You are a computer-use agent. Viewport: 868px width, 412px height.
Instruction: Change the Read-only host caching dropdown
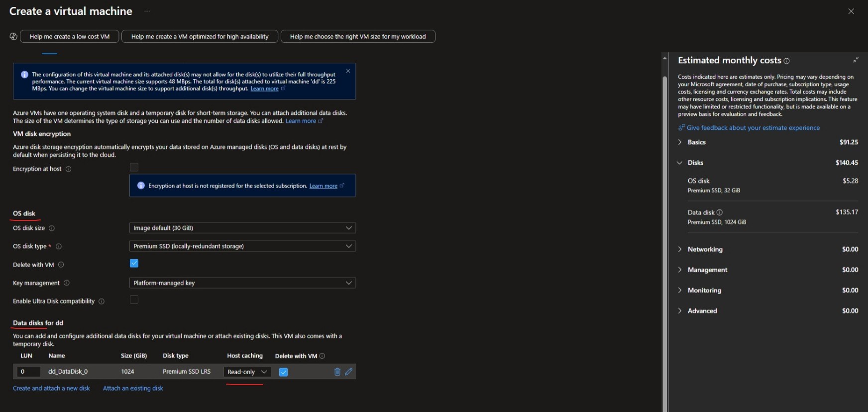coord(247,372)
